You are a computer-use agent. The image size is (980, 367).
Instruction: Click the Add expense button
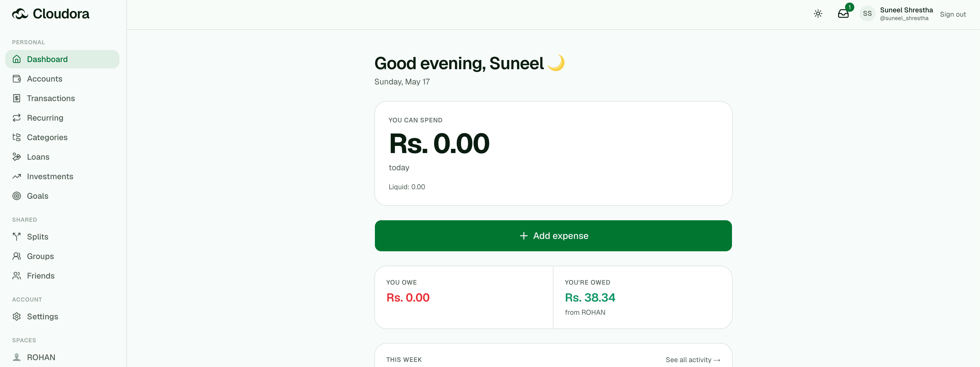553,236
